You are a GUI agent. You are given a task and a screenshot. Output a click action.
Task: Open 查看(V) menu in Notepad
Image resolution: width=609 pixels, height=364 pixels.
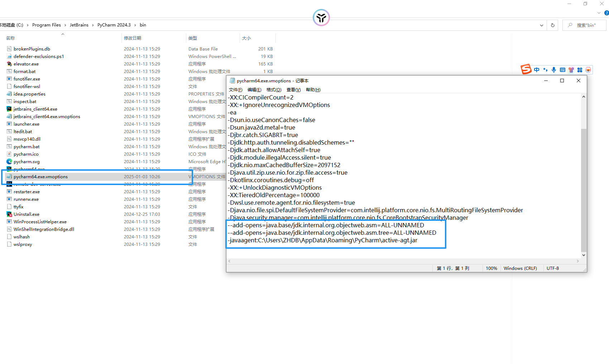[293, 90]
